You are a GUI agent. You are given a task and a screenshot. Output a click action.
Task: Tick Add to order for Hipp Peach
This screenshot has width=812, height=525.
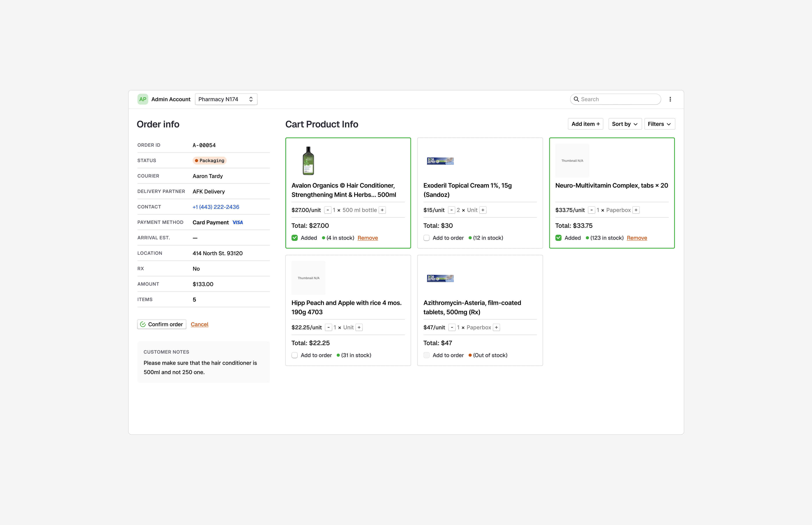(295, 355)
